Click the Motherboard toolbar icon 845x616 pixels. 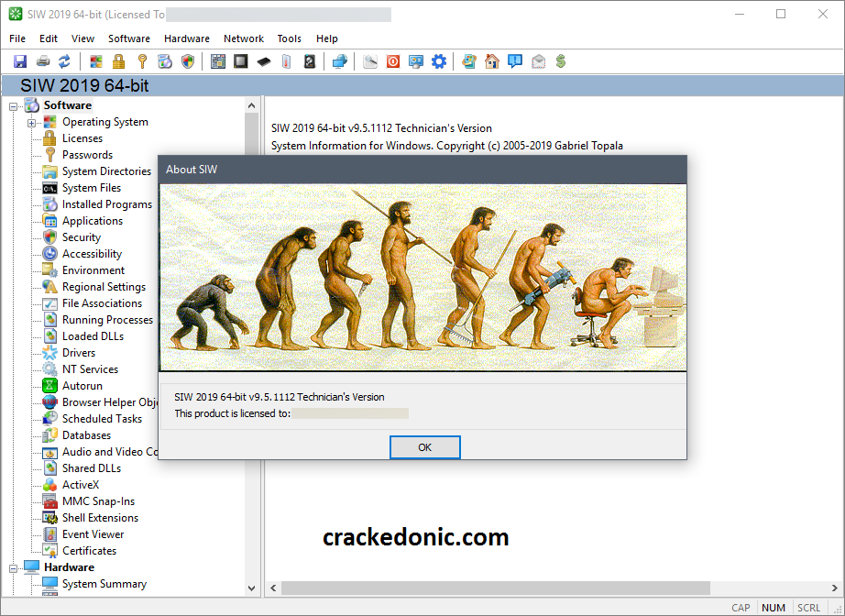pos(218,61)
